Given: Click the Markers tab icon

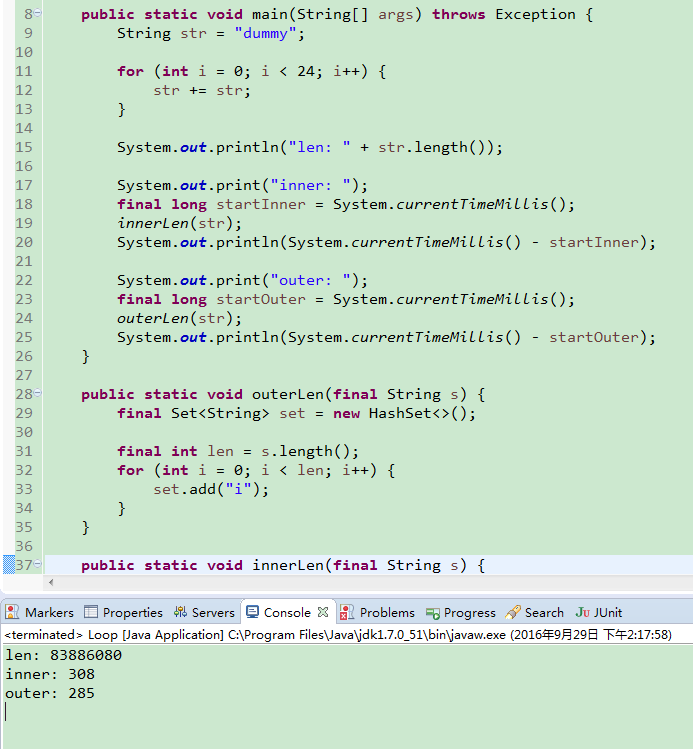Looking at the screenshot, I should (x=12, y=612).
